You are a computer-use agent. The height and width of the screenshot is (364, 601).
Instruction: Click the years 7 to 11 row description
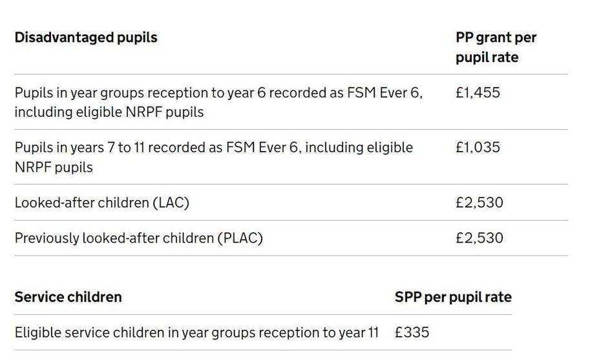point(213,157)
